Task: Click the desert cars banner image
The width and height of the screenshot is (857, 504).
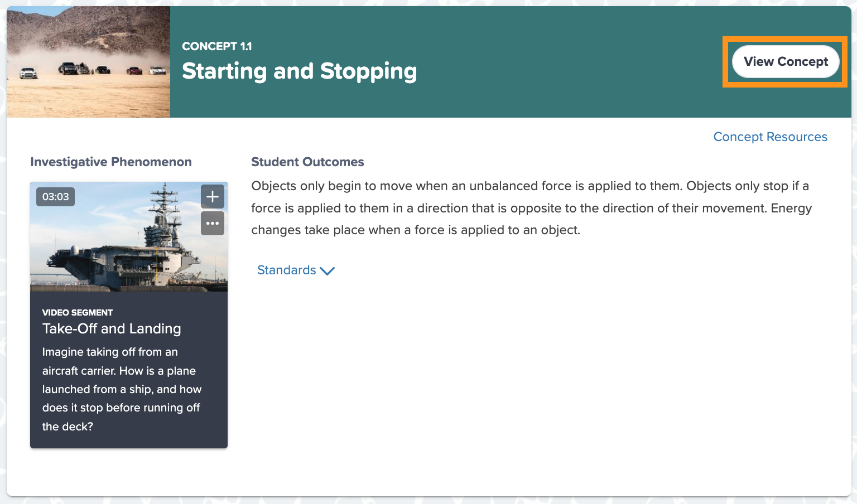Action: click(x=88, y=61)
